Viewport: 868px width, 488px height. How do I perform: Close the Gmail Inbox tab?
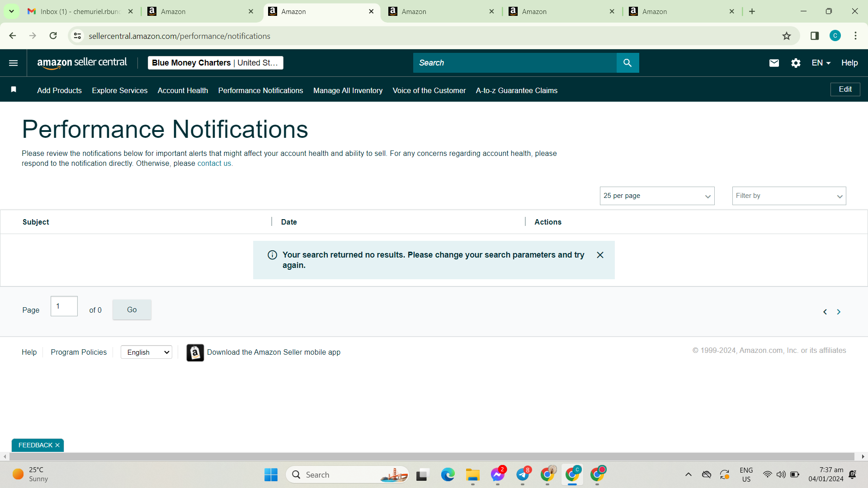tap(131, 12)
